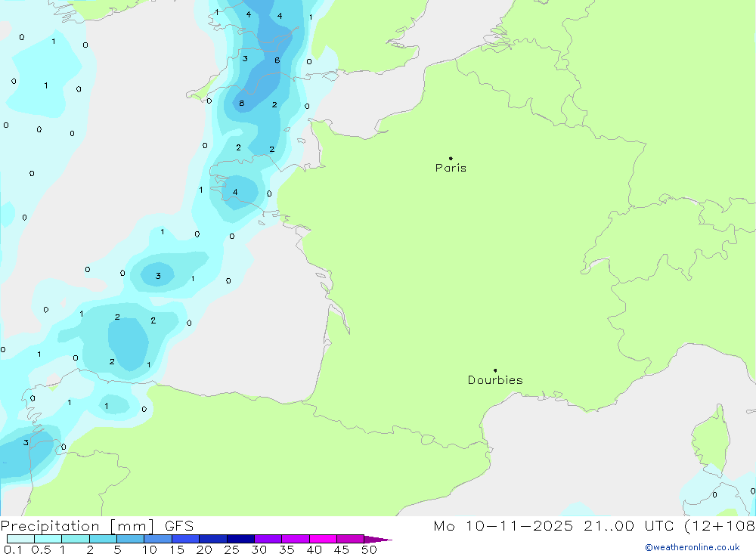The width and height of the screenshot is (756, 554).
Task: Click the weatheronline.co.uk copyright link
Action: [x=692, y=547]
